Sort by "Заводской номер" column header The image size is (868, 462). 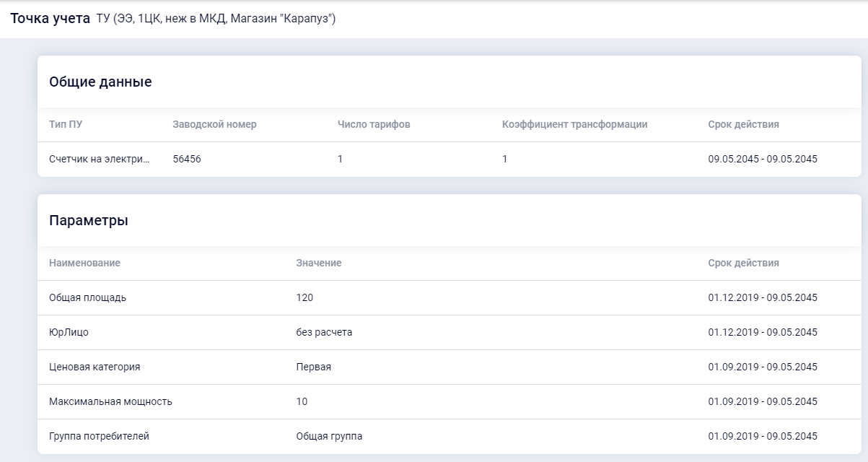(x=214, y=124)
